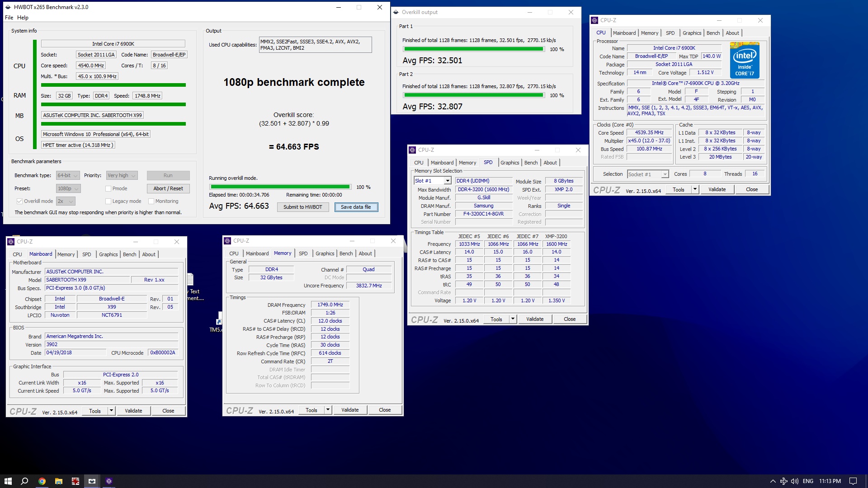Open the volume control in tray
Image resolution: width=868 pixels, height=488 pixels.
[x=794, y=481]
